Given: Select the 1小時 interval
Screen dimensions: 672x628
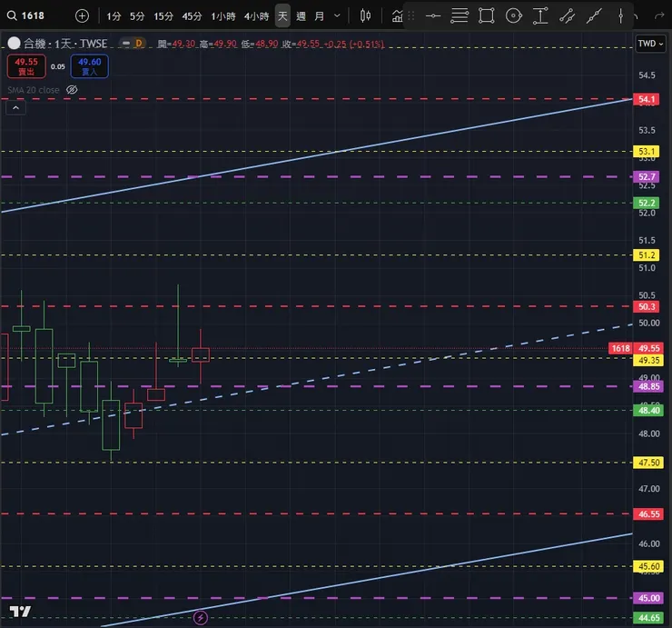Looking at the screenshot, I should click(x=222, y=16).
